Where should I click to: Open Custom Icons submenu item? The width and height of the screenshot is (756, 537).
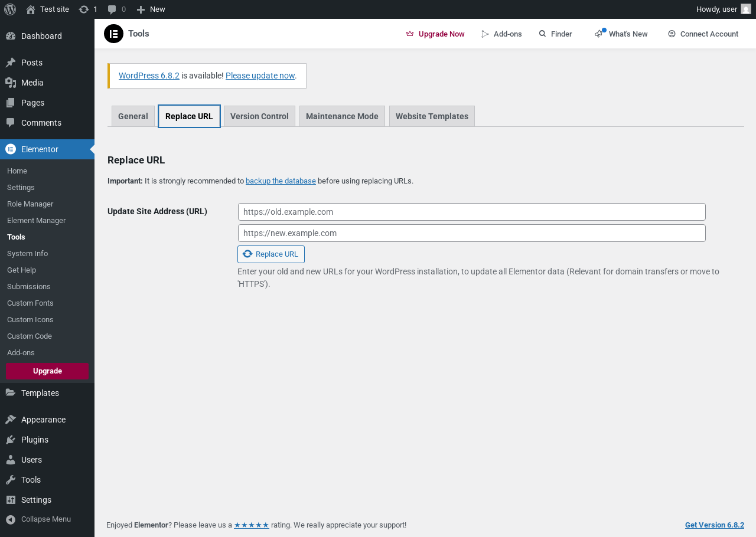point(30,319)
